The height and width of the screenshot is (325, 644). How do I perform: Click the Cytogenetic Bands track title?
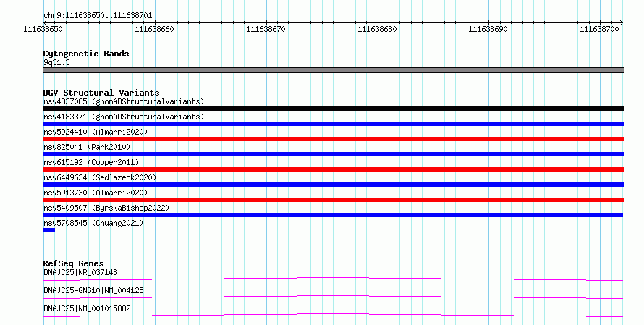click(86, 54)
